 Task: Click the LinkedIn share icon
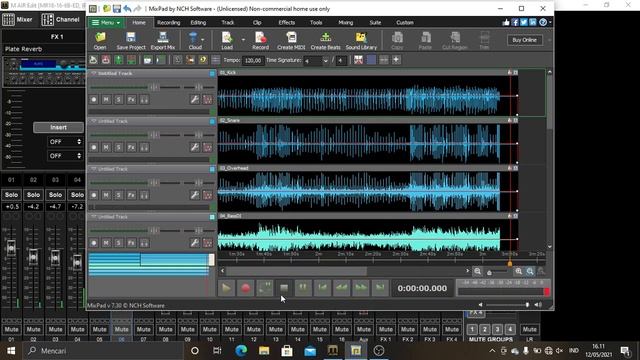(533, 22)
